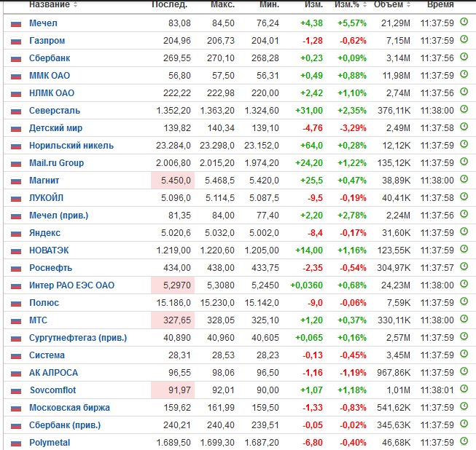Click the Russian flag icon beside Яндекс
This screenshot has width=476, height=450.
pos(16,234)
